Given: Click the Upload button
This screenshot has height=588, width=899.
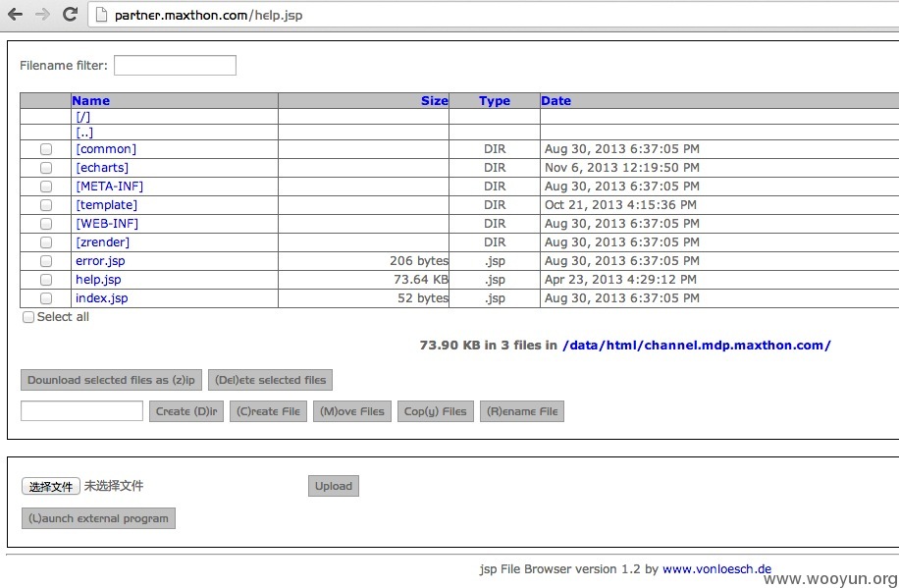Looking at the screenshot, I should [334, 486].
